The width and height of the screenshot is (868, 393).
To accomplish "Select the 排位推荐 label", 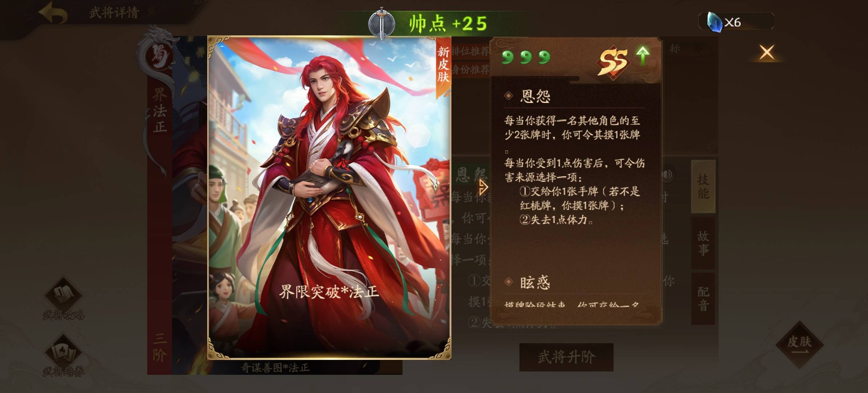I will pos(470,51).
